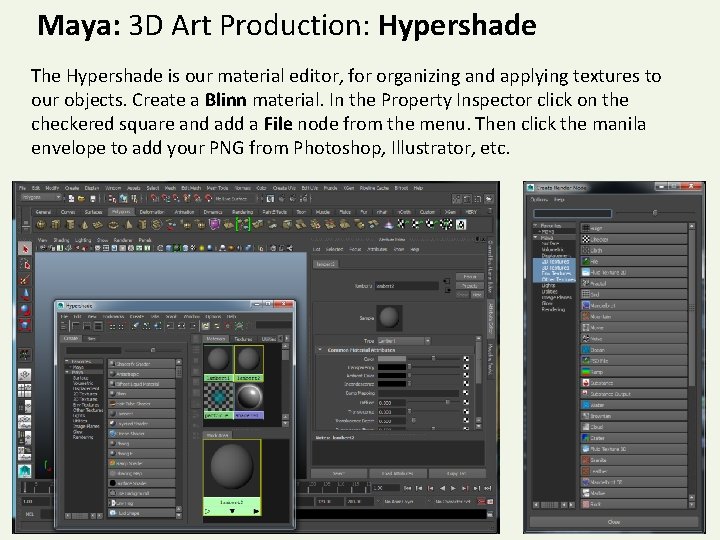Image resolution: width=720 pixels, height=540 pixels.
Task: Click the Bump Mapping checkered map button
Action: [466, 393]
